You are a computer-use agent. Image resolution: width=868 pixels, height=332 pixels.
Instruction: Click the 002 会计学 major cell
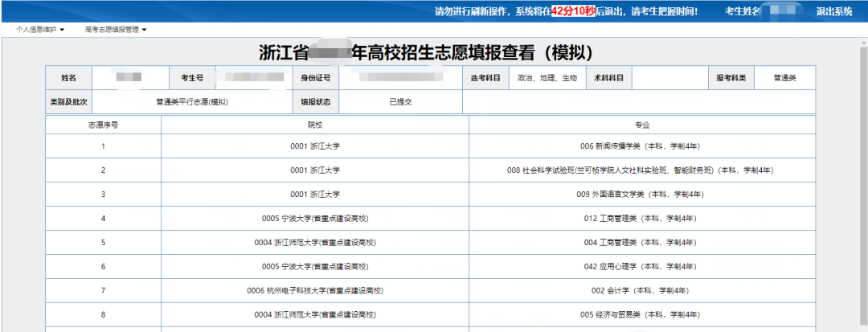click(x=640, y=291)
